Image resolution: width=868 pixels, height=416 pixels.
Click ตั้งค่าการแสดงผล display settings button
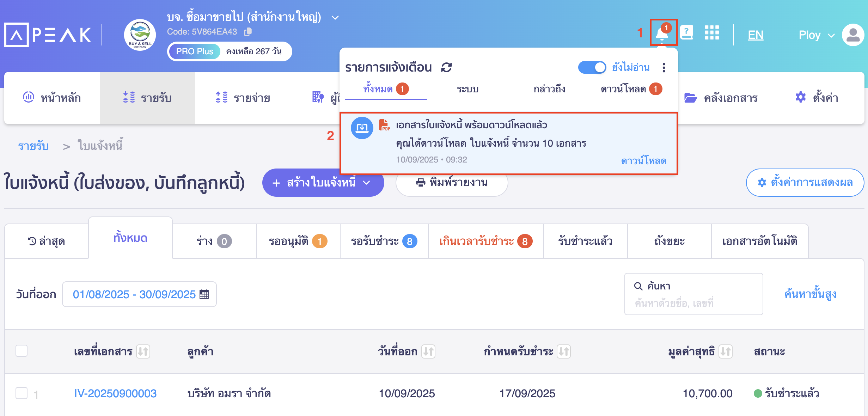coord(805,183)
